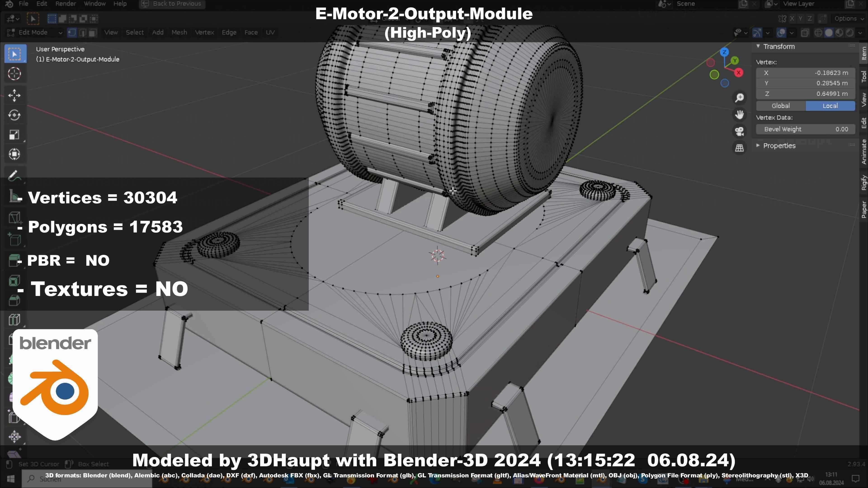Open viewport visibility eye dropdown
Viewport: 868px width, 488px height.
(x=741, y=33)
